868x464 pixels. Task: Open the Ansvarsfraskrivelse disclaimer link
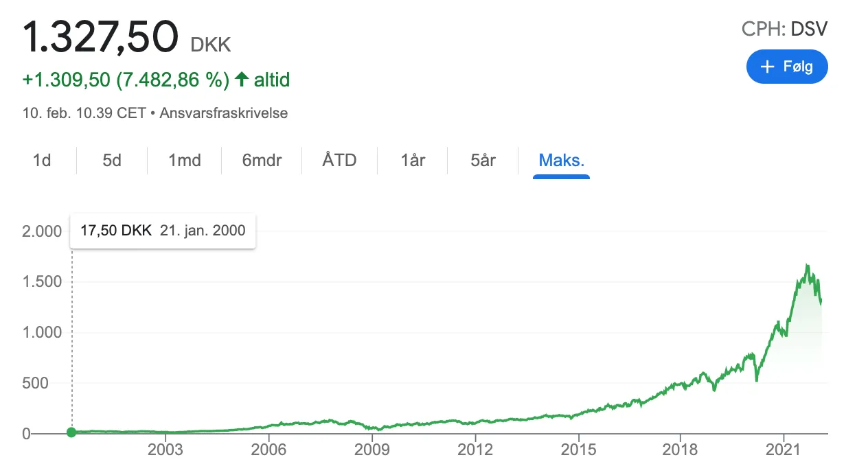point(223,113)
